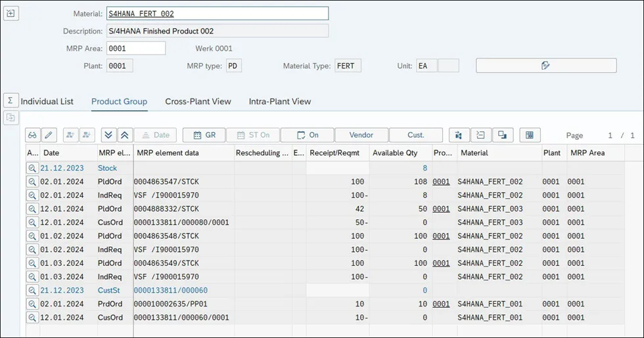
Task: Open details for CusOrd 0000133811/000080/0001 row
Action: 32,222
